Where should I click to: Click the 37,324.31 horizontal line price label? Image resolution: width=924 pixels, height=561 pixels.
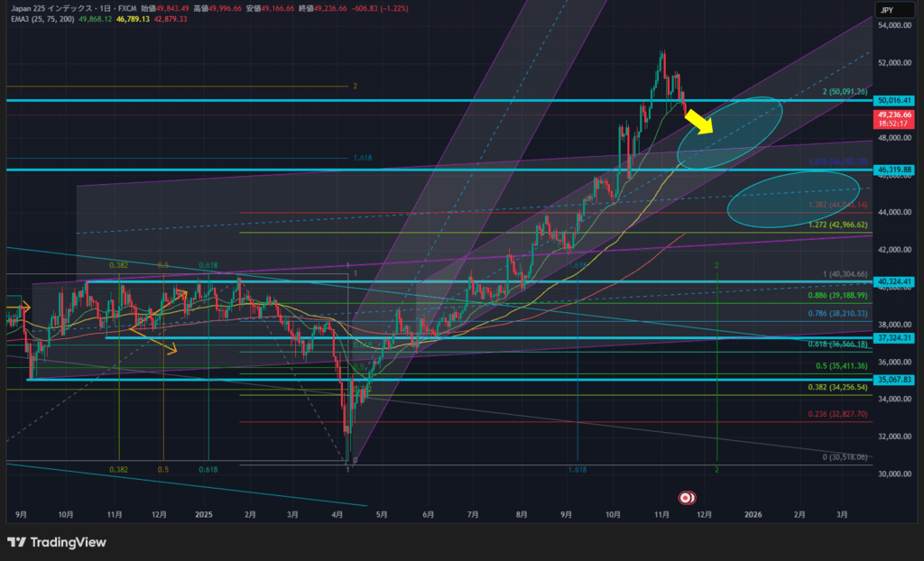coord(895,338)
